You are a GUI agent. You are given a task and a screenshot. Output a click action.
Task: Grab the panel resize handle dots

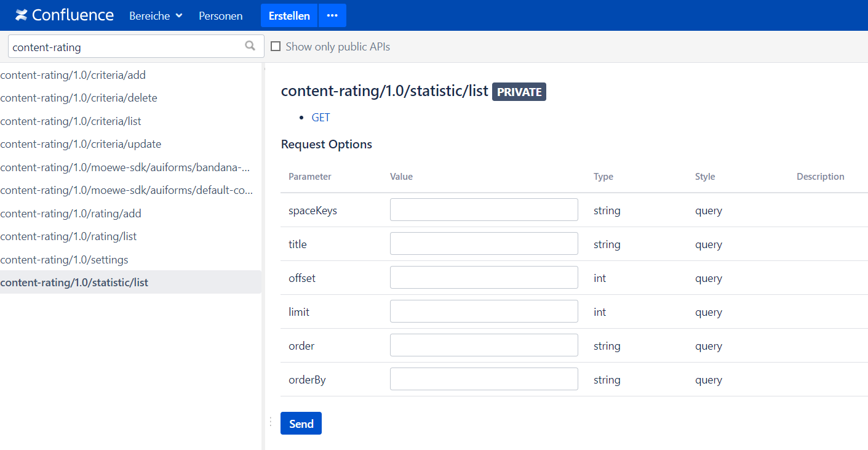click(270, 422)
